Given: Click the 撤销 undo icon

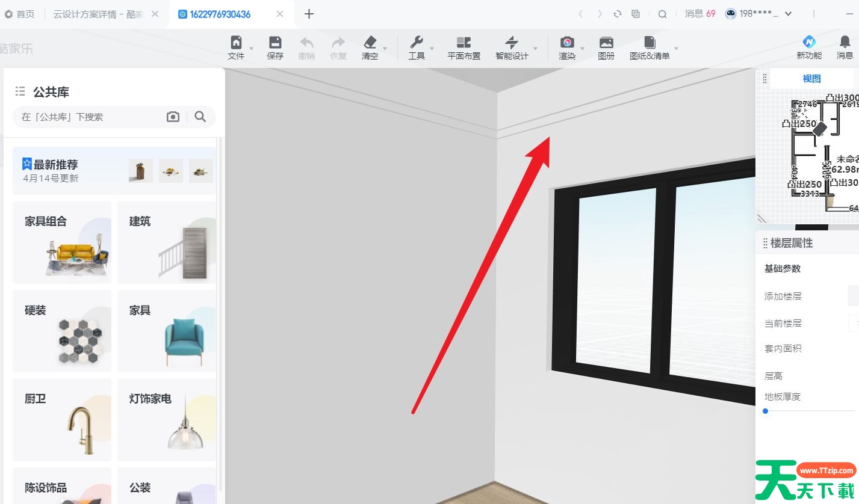Looking at the screenshot, I should pyautogui.click(x=306, y=42).
